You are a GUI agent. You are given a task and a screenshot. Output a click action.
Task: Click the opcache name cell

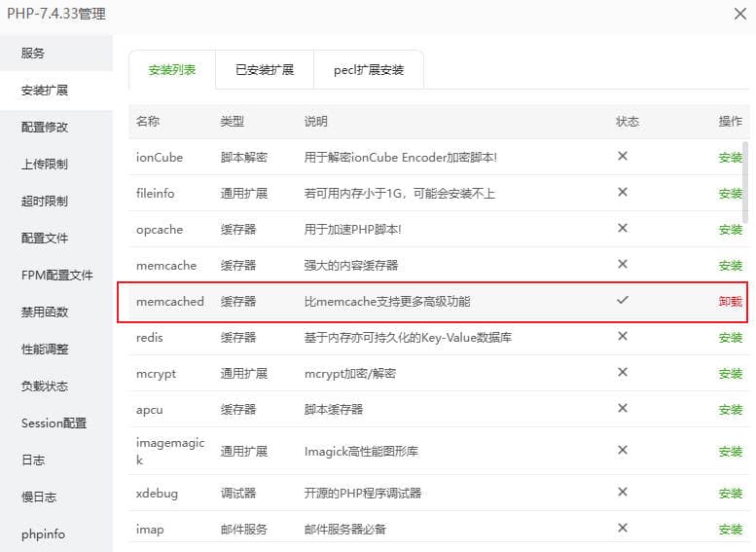click(160, 230)
